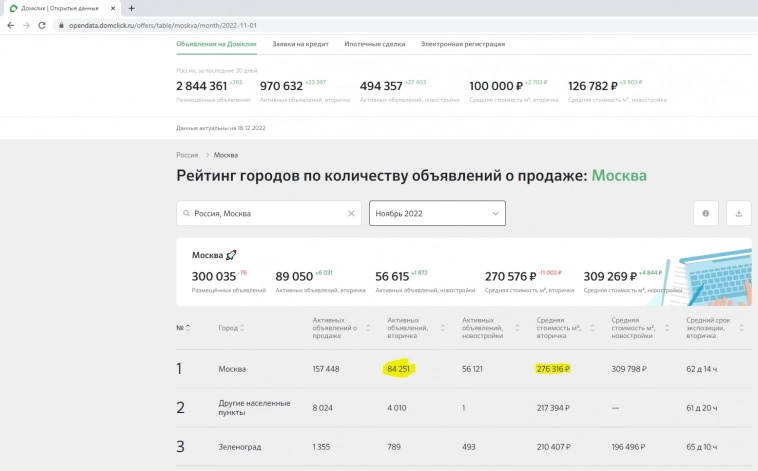Click the info icon button

coord(706,213)
